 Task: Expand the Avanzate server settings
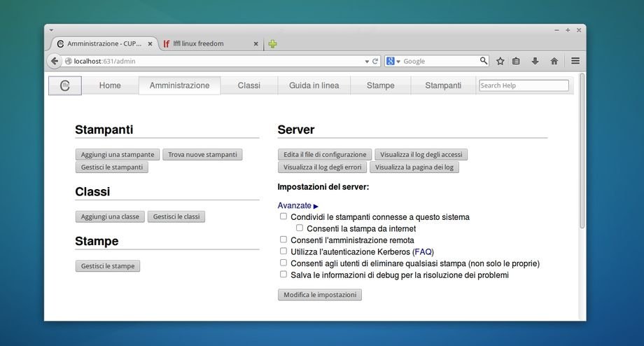tap(297, 205)
